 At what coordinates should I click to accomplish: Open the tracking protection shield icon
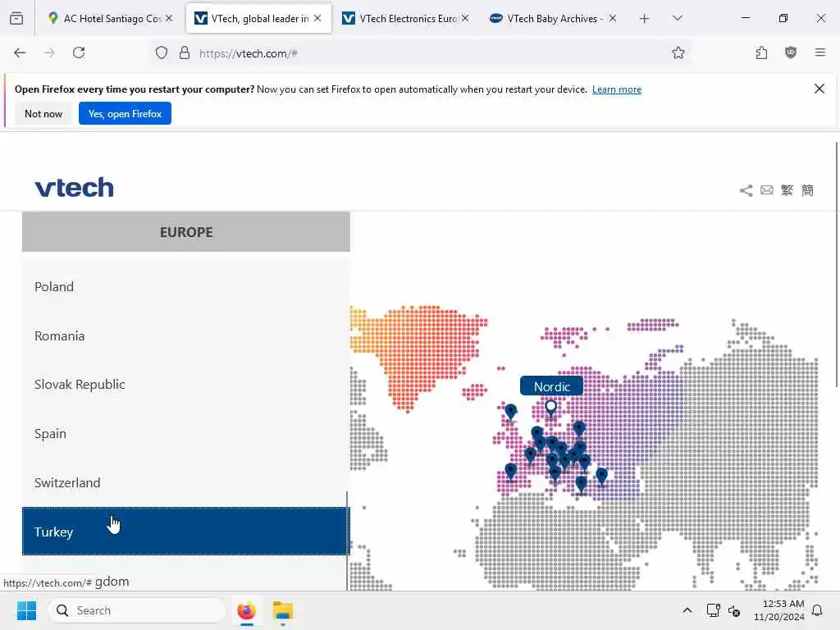point(162,52)
